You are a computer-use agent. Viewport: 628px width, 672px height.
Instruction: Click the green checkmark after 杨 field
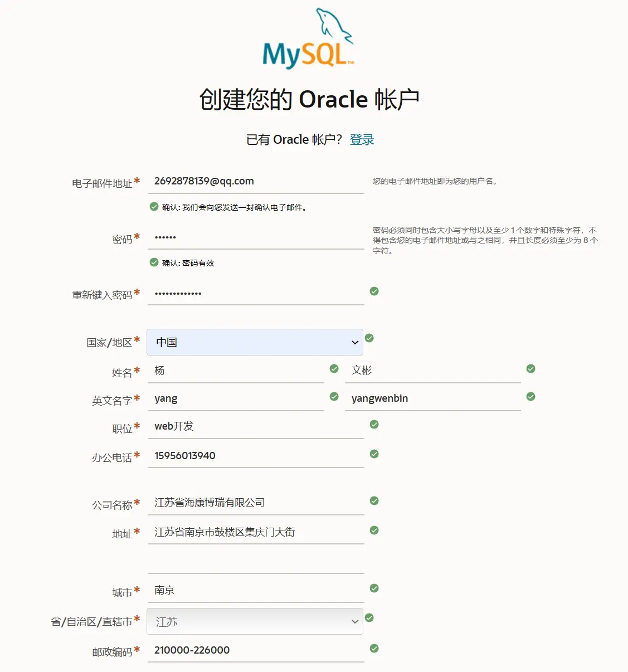tap(334, 369)
